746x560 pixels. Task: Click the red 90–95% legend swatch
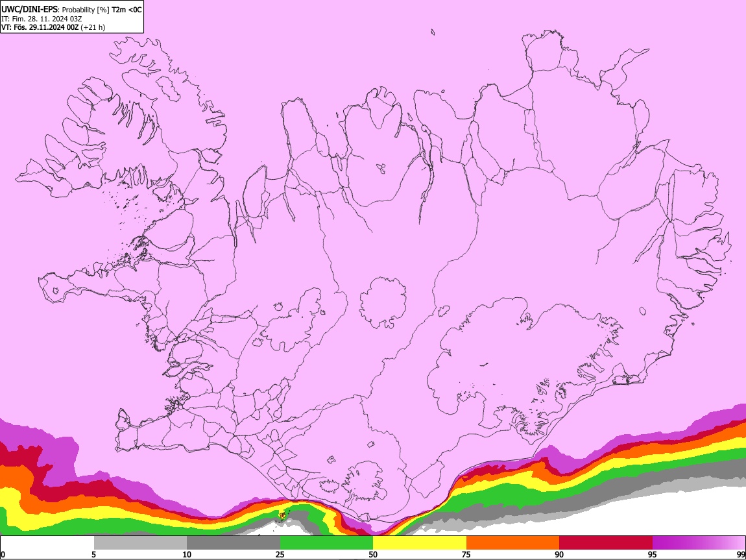[606, 542]
